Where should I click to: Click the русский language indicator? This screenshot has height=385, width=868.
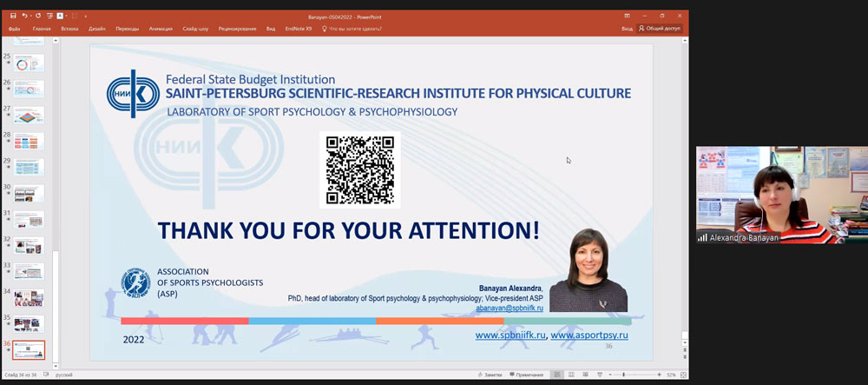pos(64,375)
